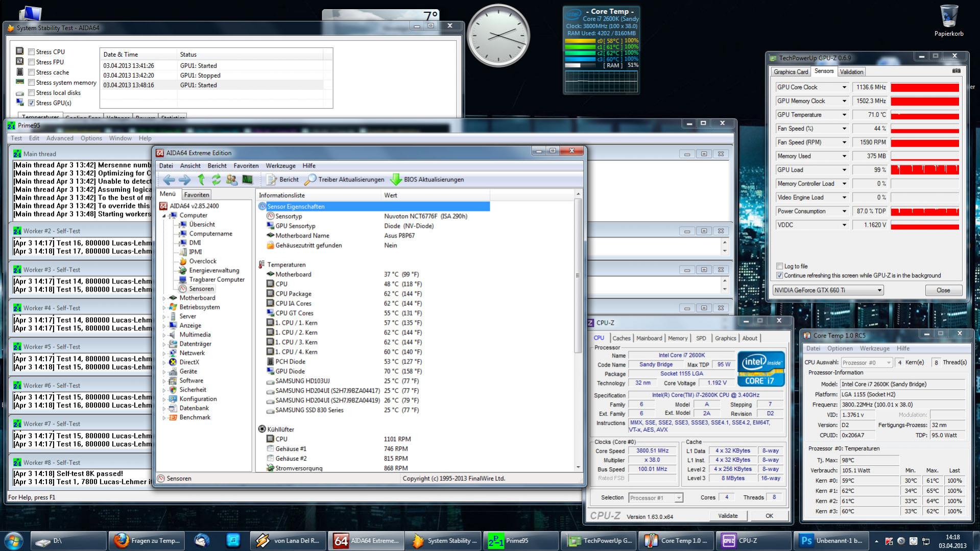Switch to Graphics Card tab in GPU-Z
The height and width of the screenshot is (551, 980).
pos(791,72)
